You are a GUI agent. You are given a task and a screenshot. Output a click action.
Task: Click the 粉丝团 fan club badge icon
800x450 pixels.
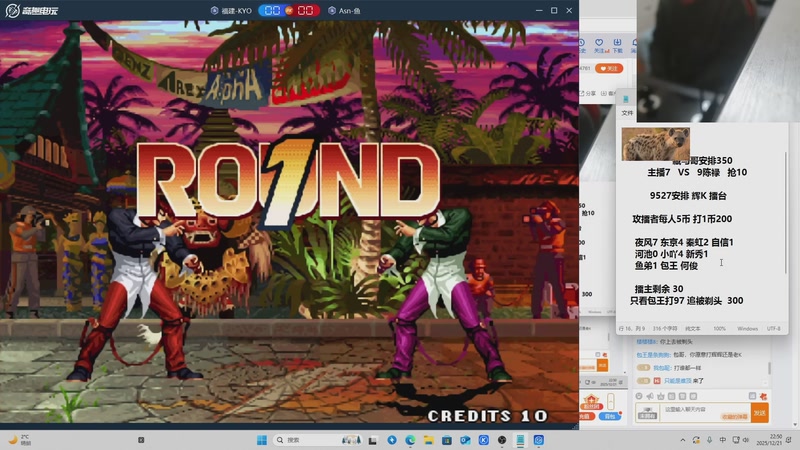point(591,402)
